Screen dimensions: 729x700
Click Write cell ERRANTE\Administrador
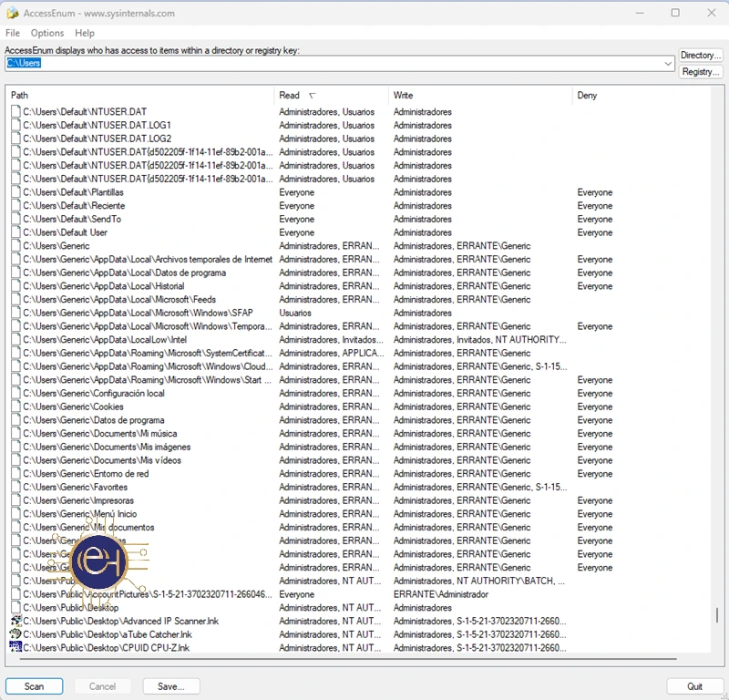pyautogui.click(x=441, y=594)
